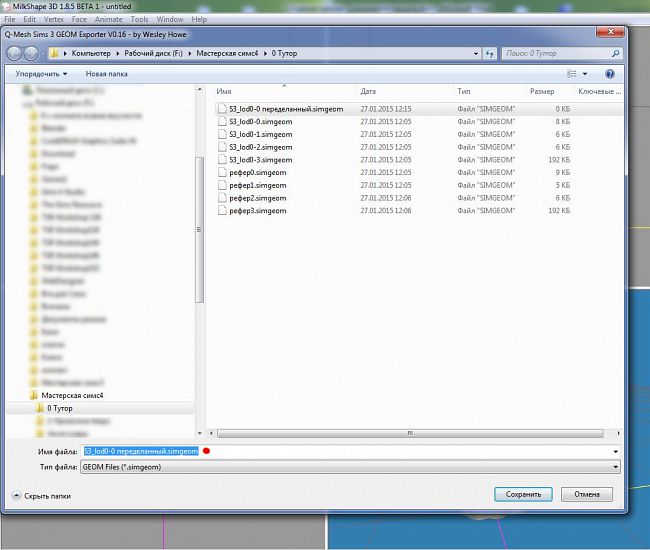Click file icon of S3_lod0-1.simgeom
Image resolution: width=650 pixels, height=550 pixels.
click(x=222, y=134)
